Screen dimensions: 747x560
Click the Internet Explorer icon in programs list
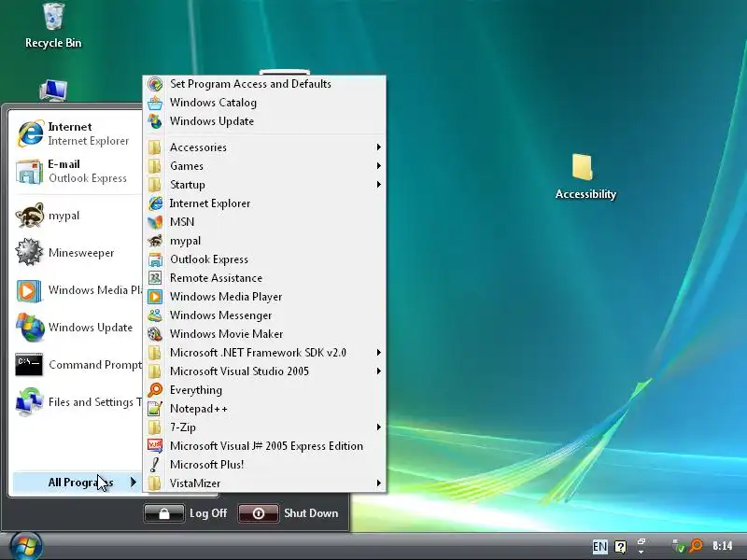(155, 203)
